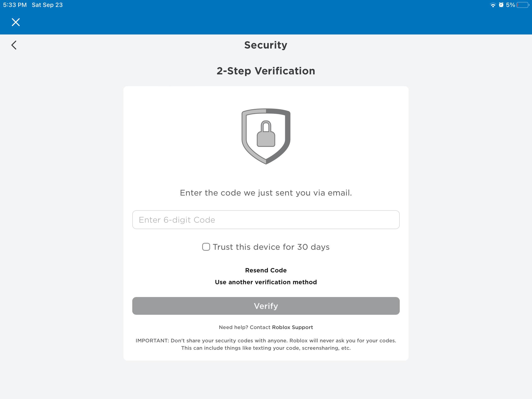Click the alarm clock status bar icon

501,5
